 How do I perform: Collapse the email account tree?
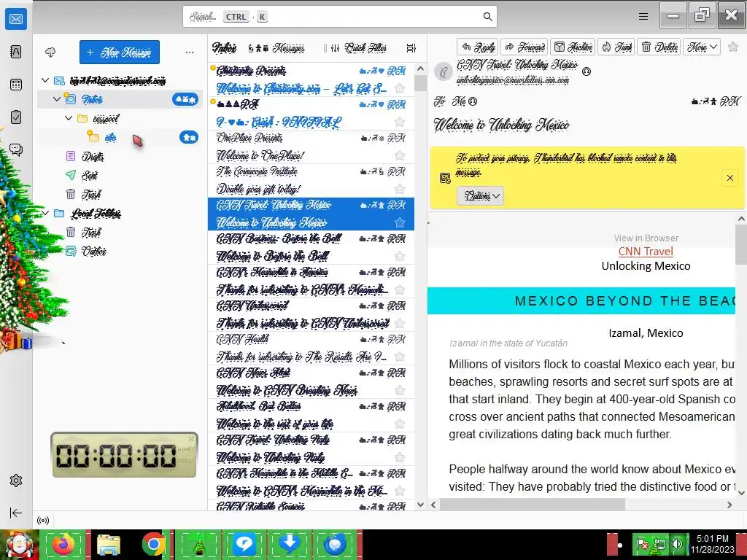pos(45,80)
